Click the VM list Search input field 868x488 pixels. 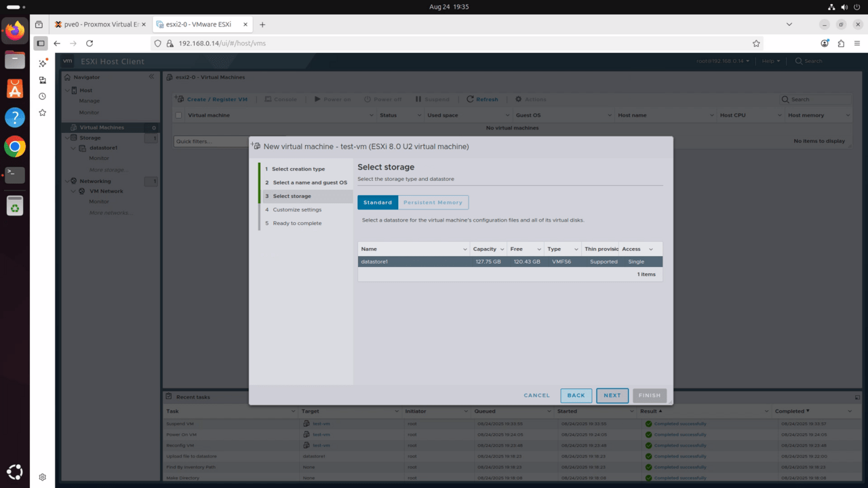815,99
